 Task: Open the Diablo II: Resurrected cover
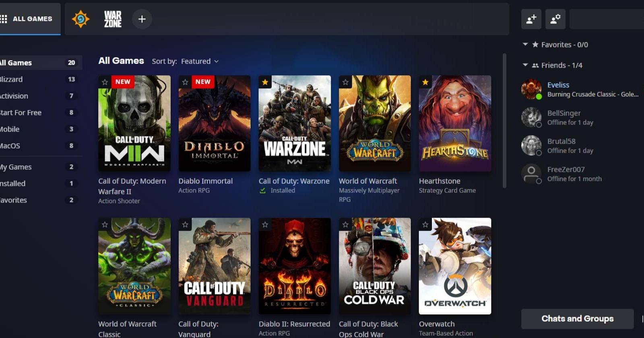tap(295, 266)
